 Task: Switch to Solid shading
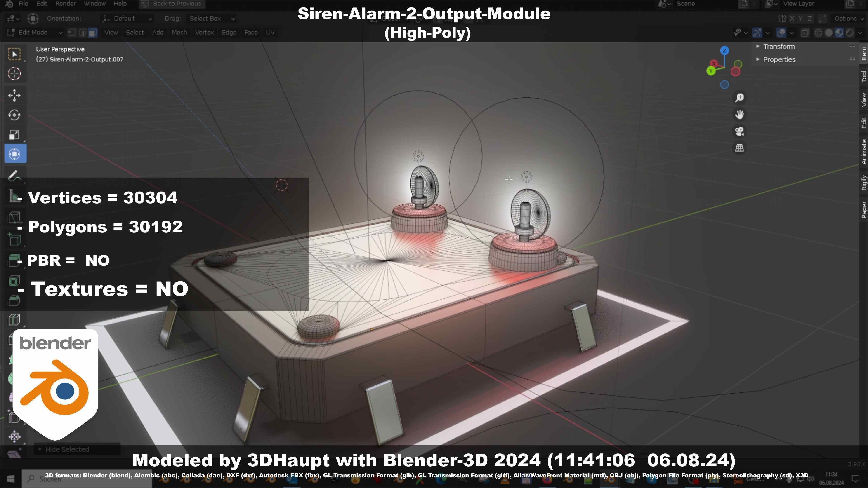[829, 33]
